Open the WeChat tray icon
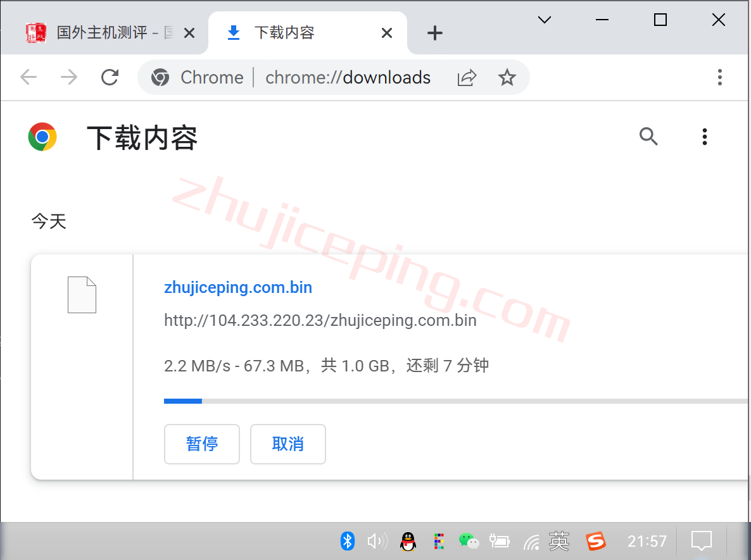The height and width of the screenshot is (560, 751). click(x=469, y=540)
